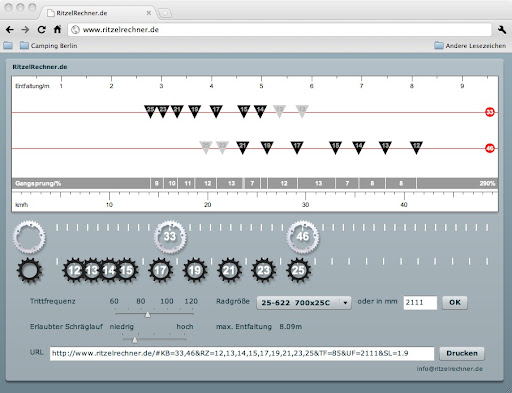Open the Andere Lesezeichen folder
Screen dimensions: 512x393
tap(470, 46)
